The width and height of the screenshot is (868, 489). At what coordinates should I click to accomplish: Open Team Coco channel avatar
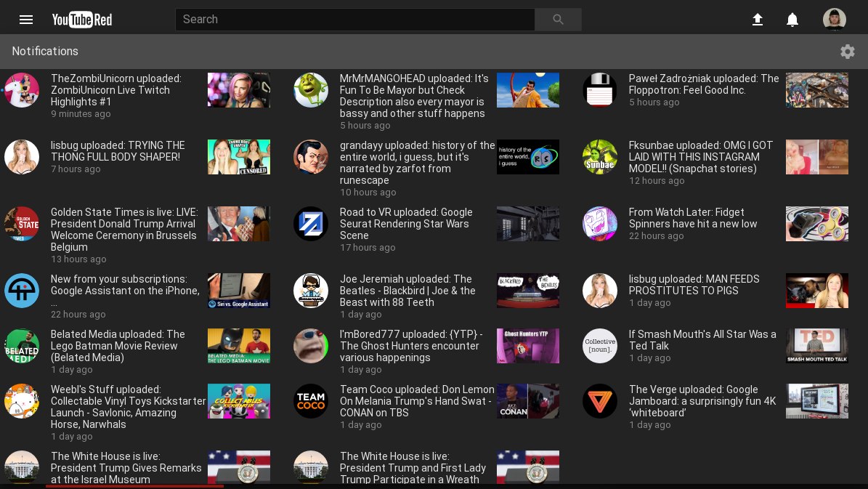click(x=311, y=401)
